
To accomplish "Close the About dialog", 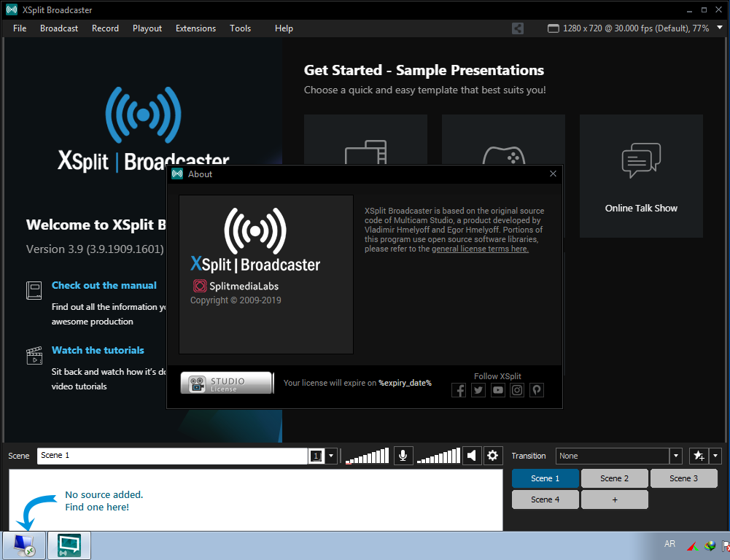I will (x=553, y=174).
